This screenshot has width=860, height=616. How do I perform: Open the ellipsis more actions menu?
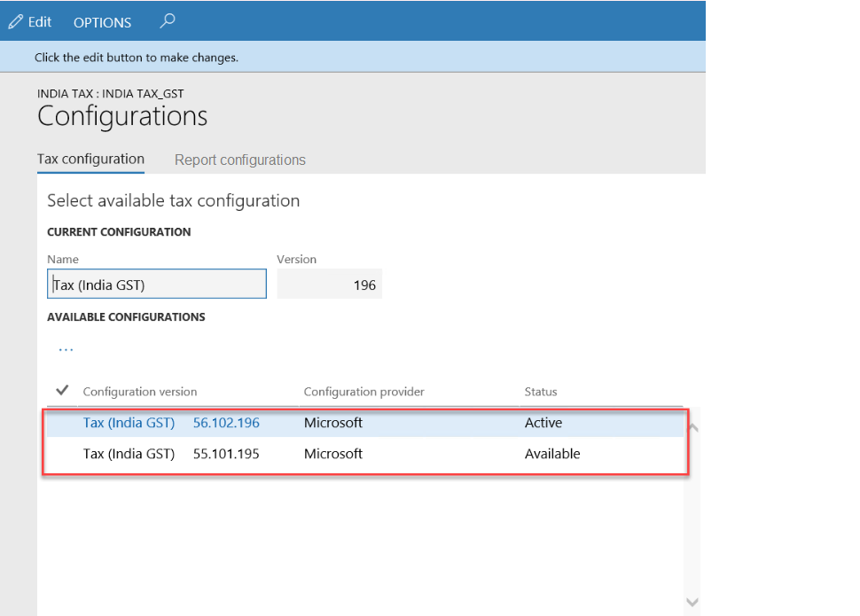pos(66,349)
